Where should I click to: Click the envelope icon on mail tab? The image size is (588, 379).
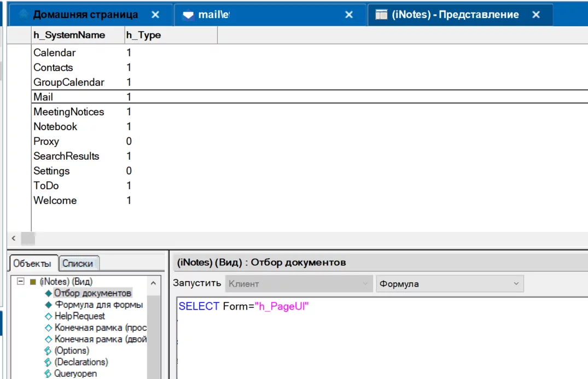(189, 15)
